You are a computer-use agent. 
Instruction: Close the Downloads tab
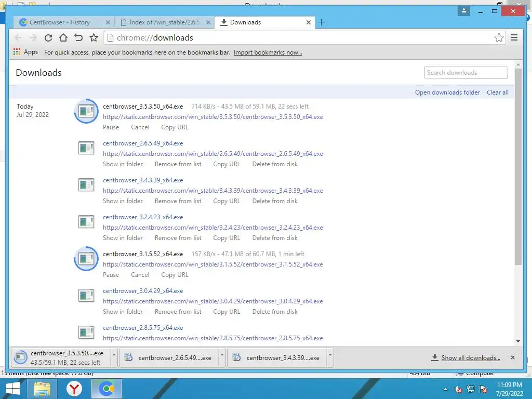[x=309, y=22]
